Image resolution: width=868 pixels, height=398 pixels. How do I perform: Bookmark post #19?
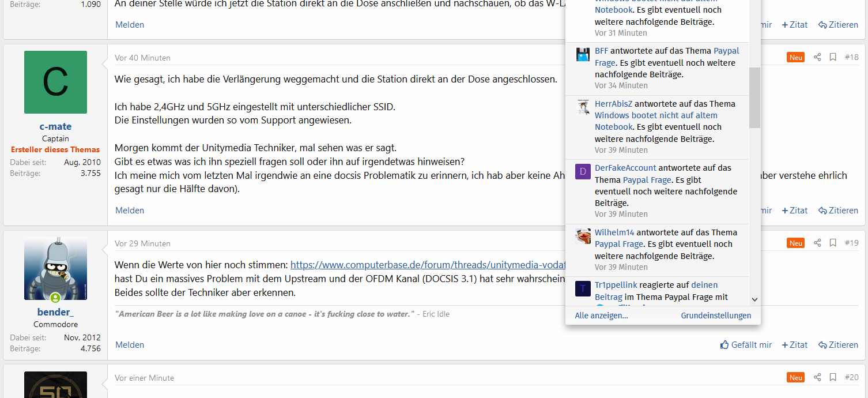coord(833,243)
